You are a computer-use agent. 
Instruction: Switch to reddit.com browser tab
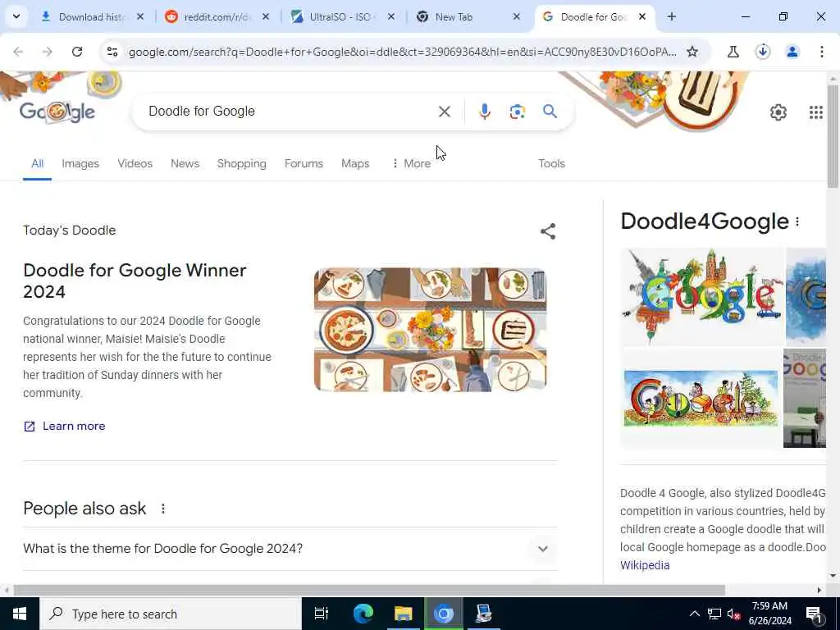(217, 16)
